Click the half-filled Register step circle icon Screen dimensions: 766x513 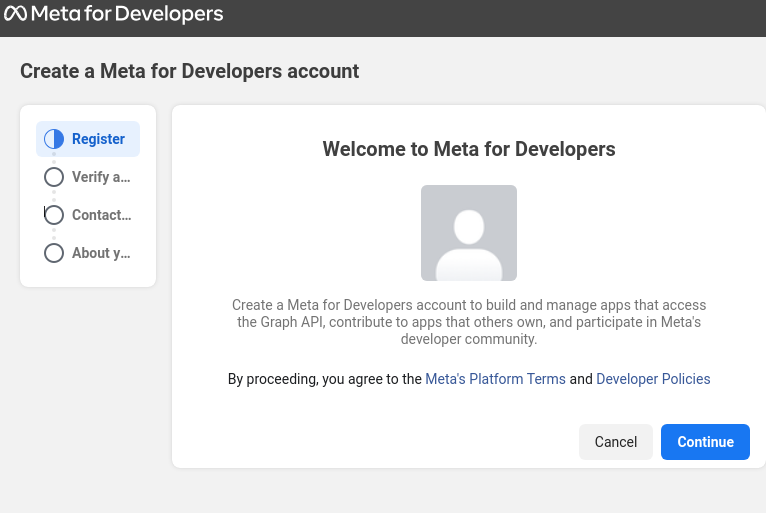pos(54,139)
